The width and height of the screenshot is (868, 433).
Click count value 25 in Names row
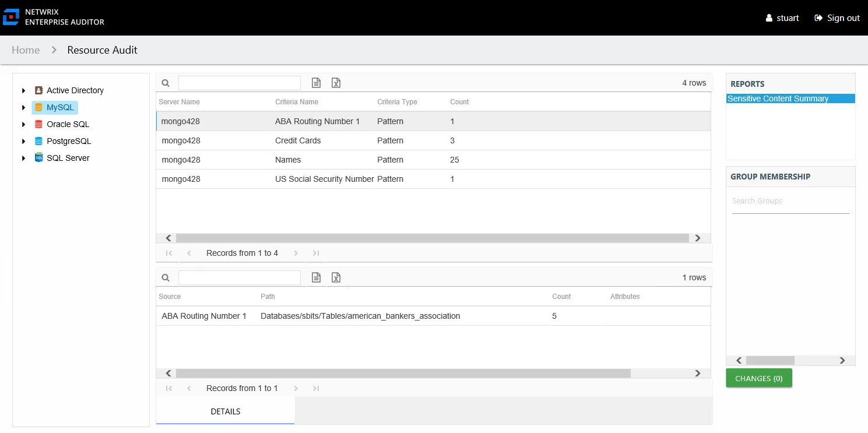[x=456, y=160]
